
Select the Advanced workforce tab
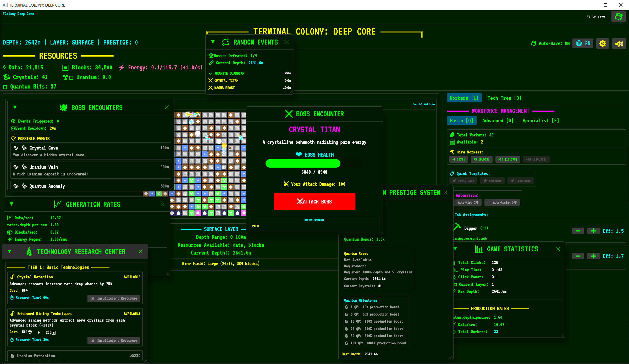point(497,120)
